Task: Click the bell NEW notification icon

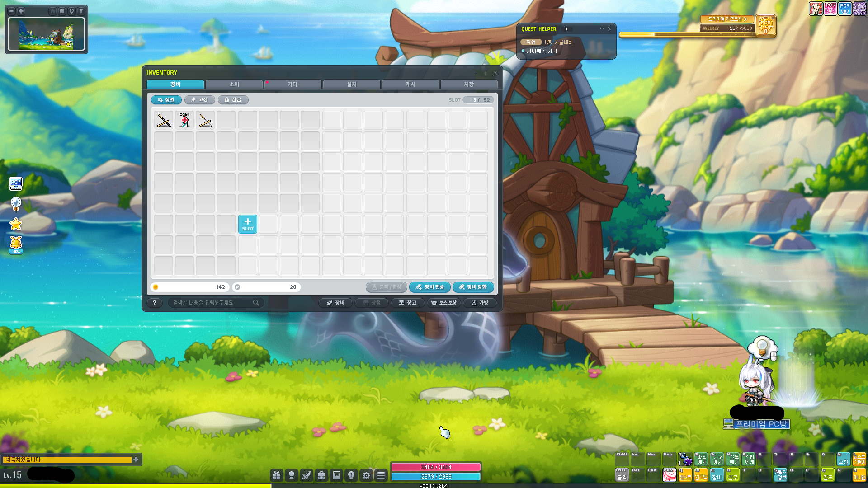Action: pos(16,244)
